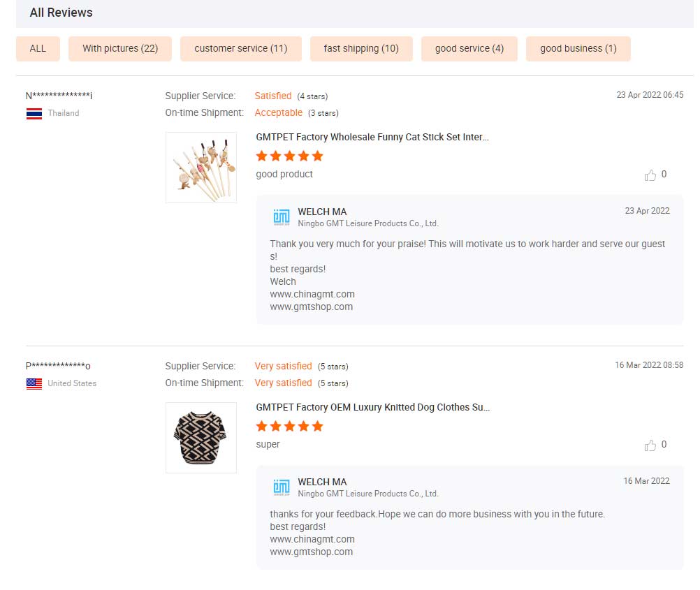
Task: Click five-star rating on cat stick review
Action: point(289,156)
